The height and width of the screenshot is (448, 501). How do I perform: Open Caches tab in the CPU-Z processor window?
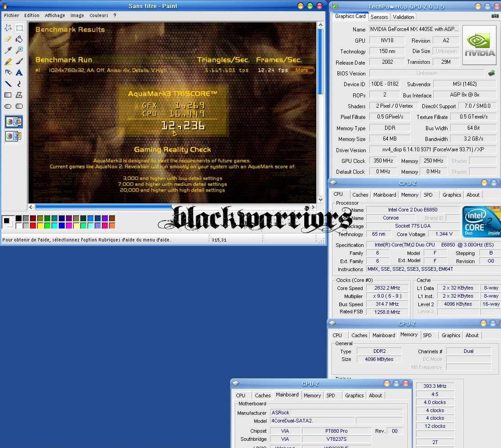(x=360, y=195)
